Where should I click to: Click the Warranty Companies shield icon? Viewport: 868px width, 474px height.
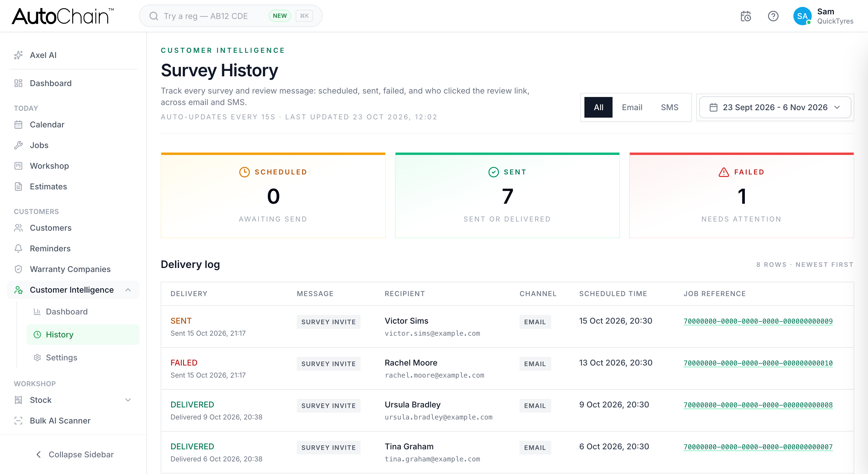pyautogui.click(x=19, y=269)
